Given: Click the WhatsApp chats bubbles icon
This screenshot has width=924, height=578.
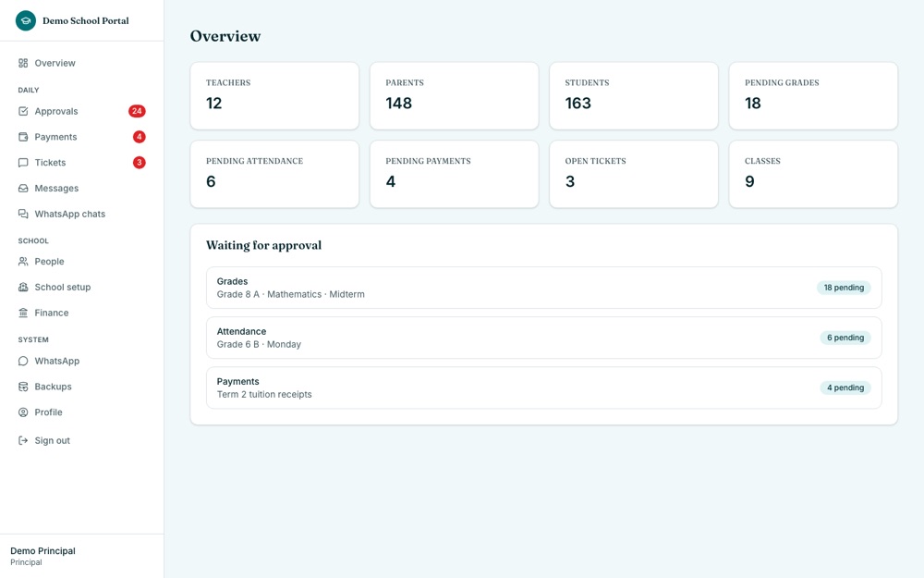Looking at the screenshot, I should pos(23,215).
